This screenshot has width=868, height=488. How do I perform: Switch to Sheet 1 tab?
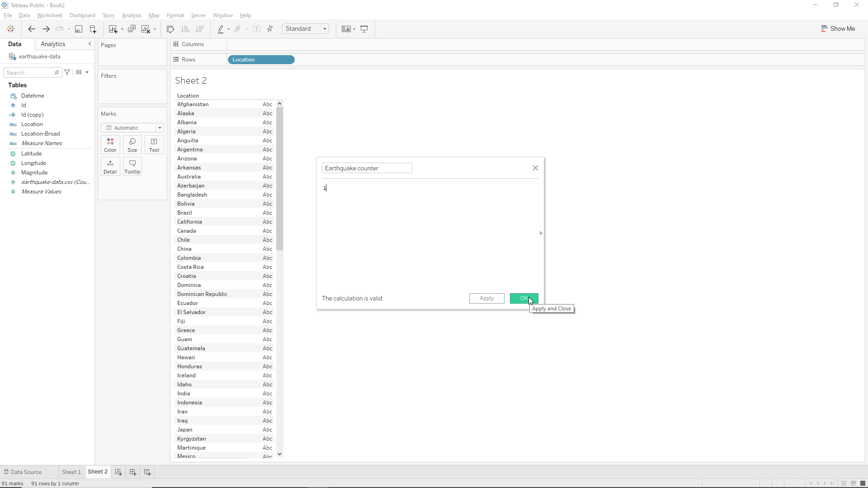point(71,472)
